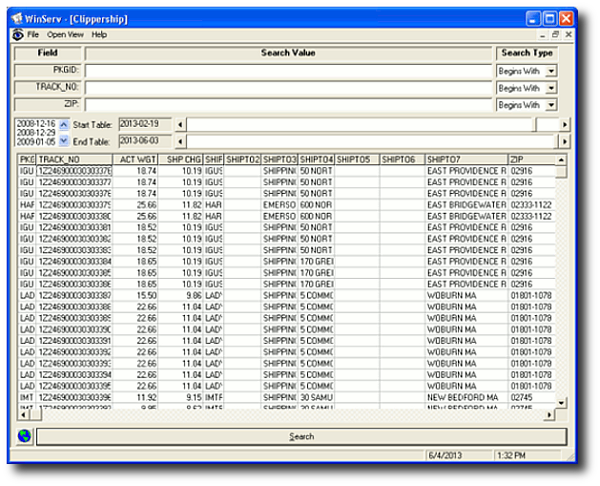Click weight cell 15.50
The height and width of the screenshot is (486, 600).
(135, 295)
